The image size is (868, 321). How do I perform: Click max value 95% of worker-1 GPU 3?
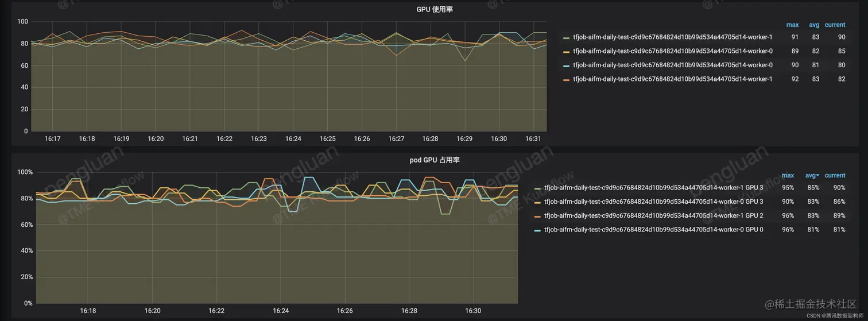pyautogui.click(x=788, y=188)
